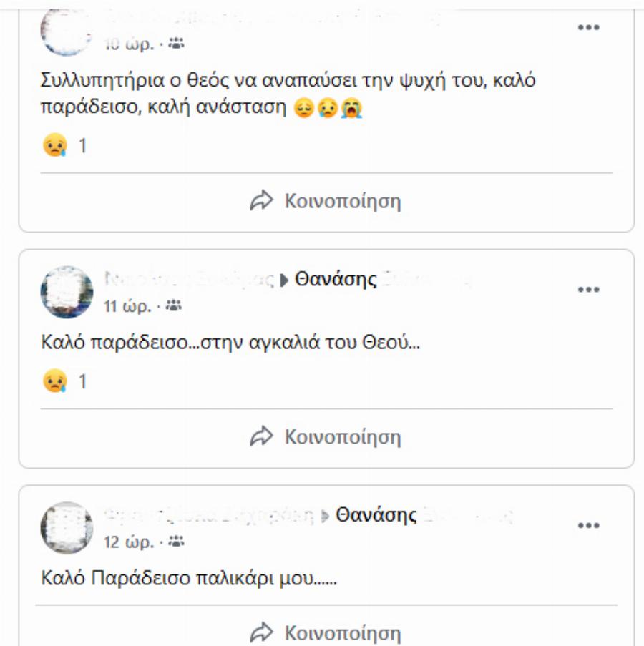Open the options menu on the middle post
644x646 pixels.
pos(587,290)
